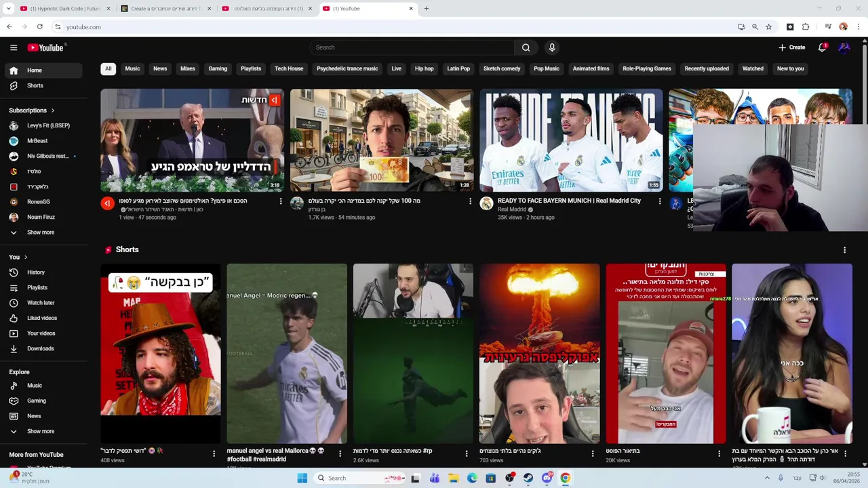Open Downloads in the sidebar
This screenshot has height=488, width=868.
point(43,348)
